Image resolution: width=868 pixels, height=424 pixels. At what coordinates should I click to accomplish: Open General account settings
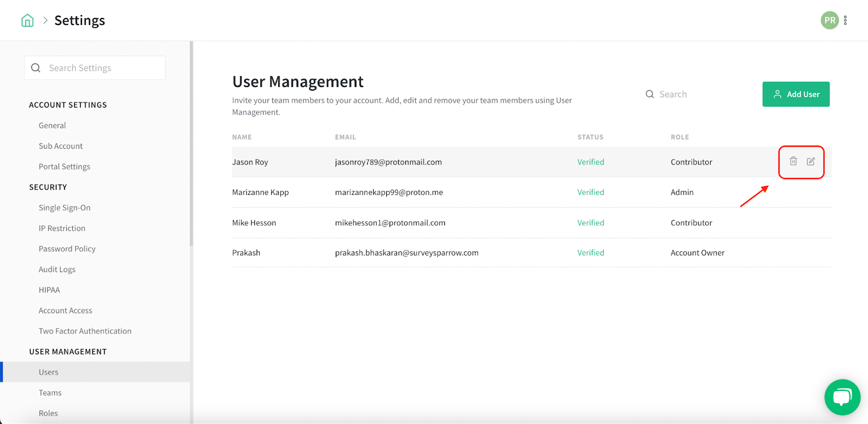click(x=52, y=125)
